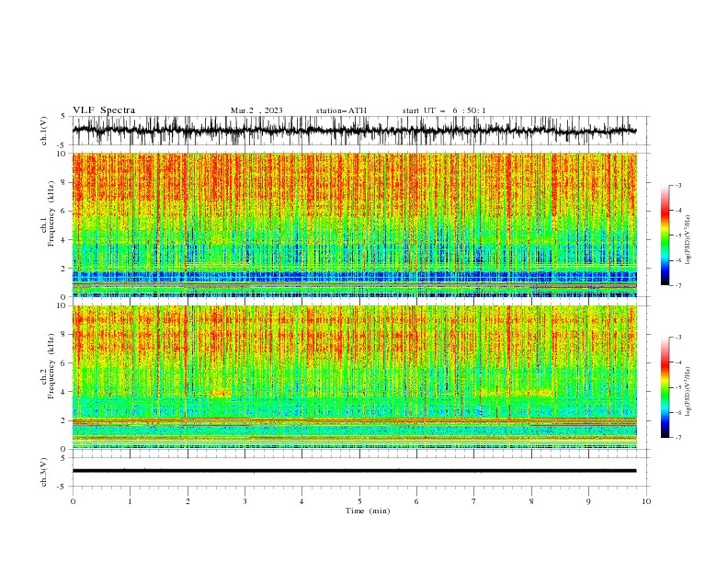
Task: Select ch.1 color bar "log(PSD)(V²/Hz)" label
Action: pos(688,240)
